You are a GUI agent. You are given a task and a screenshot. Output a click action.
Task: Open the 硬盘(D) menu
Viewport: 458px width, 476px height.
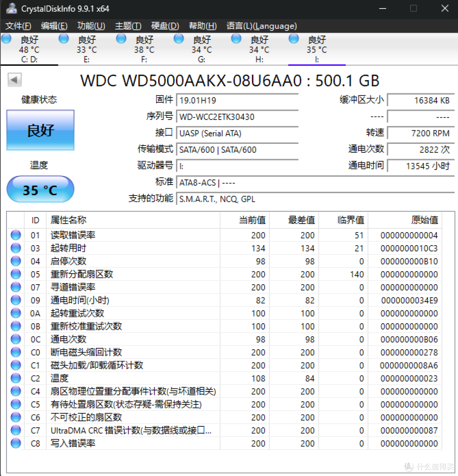[x=165, y=26]
